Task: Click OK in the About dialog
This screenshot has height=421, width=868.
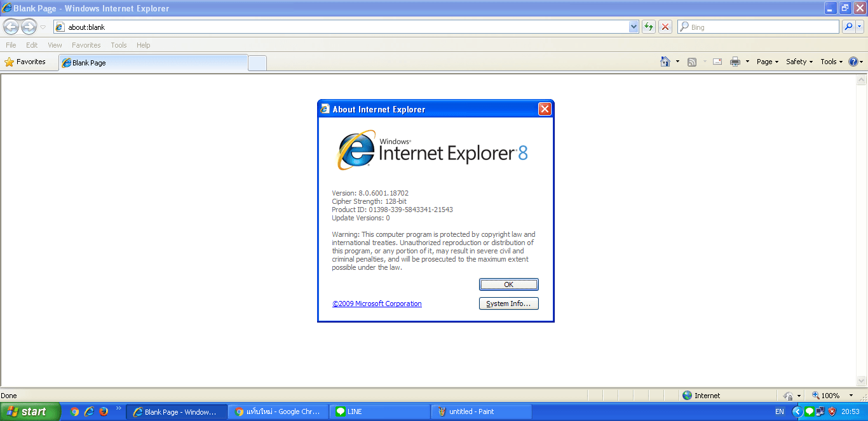Action: (x=508, y=284)
